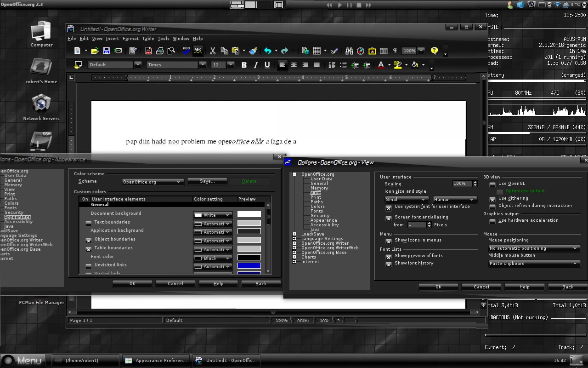Open Styles and Formatting icon
588x368 pixels.
tap(78, 65)
